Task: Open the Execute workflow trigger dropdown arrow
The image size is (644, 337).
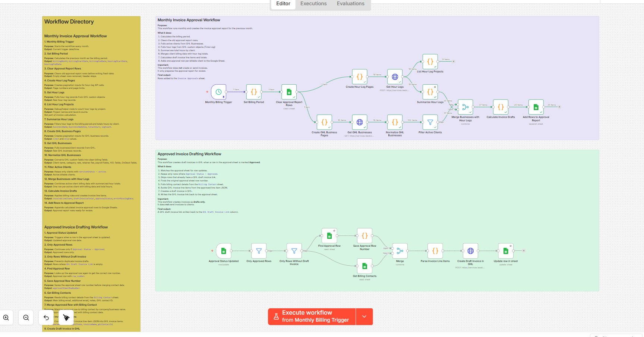Action: click(364, 316)
